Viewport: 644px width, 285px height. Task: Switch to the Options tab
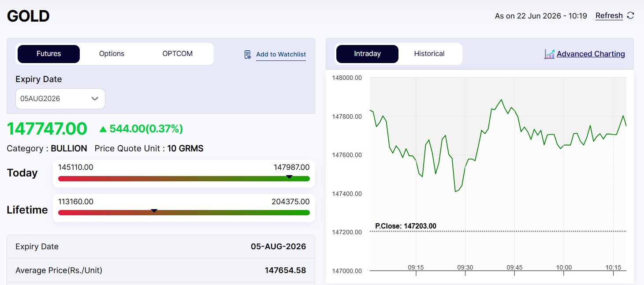point(112,54)
